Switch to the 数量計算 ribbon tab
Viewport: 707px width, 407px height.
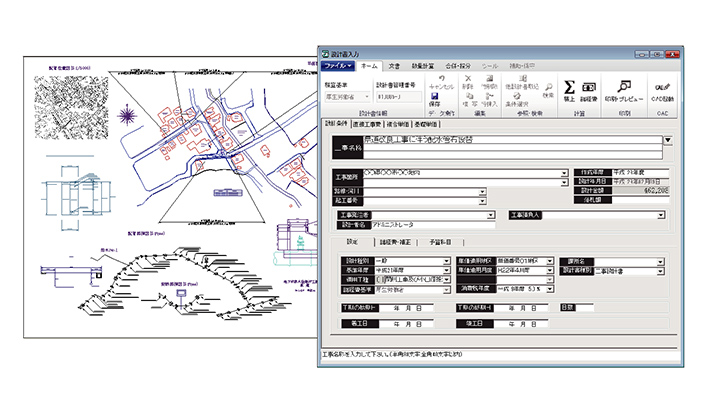[x=422, y=66]
